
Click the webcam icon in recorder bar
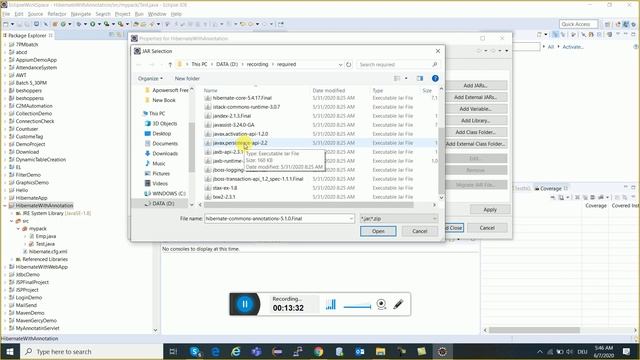(x=381, y=304)
